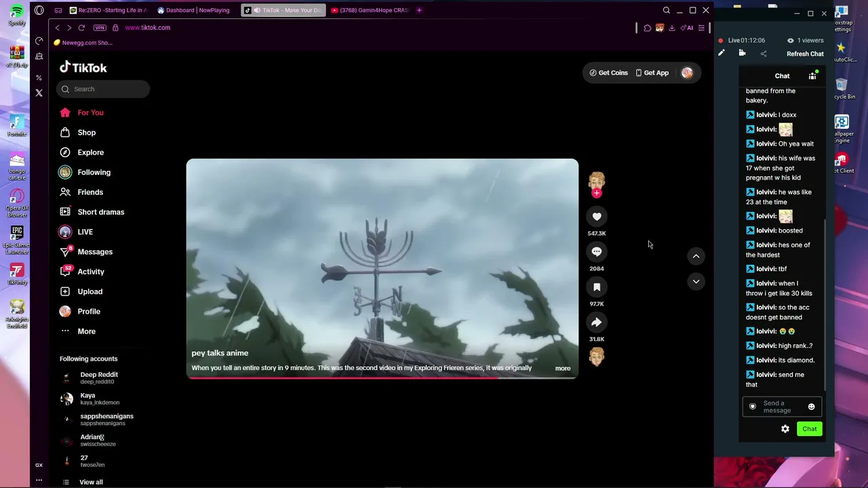Expand video description with more
This screenshot has height=488, width=868.
coord(563,368)
